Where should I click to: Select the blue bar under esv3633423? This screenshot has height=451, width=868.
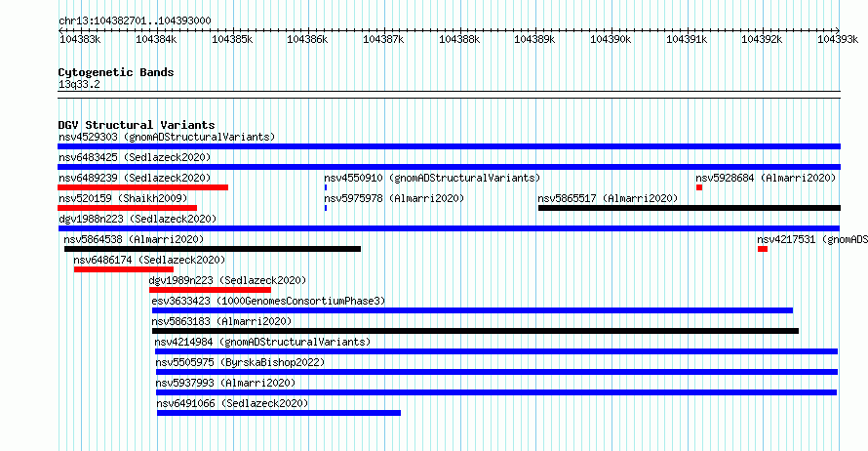472,310
